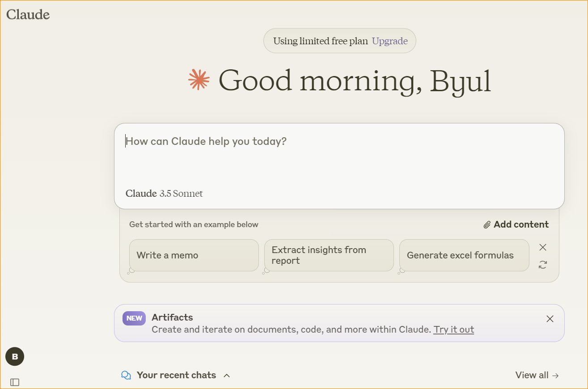Image resolution: width=588 pixels, height=389 pixels.
Task: Close the Artifacts announcement banner
Action: tap(550, 319)
